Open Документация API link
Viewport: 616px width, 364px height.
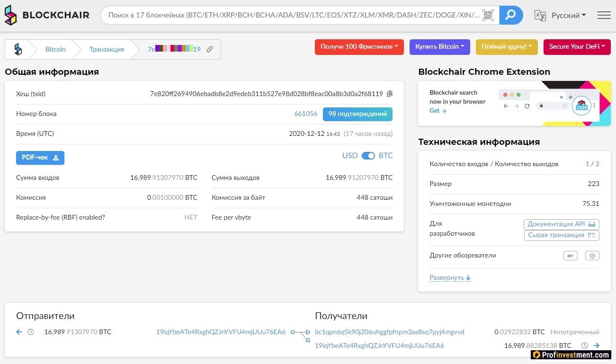(562, 224)
